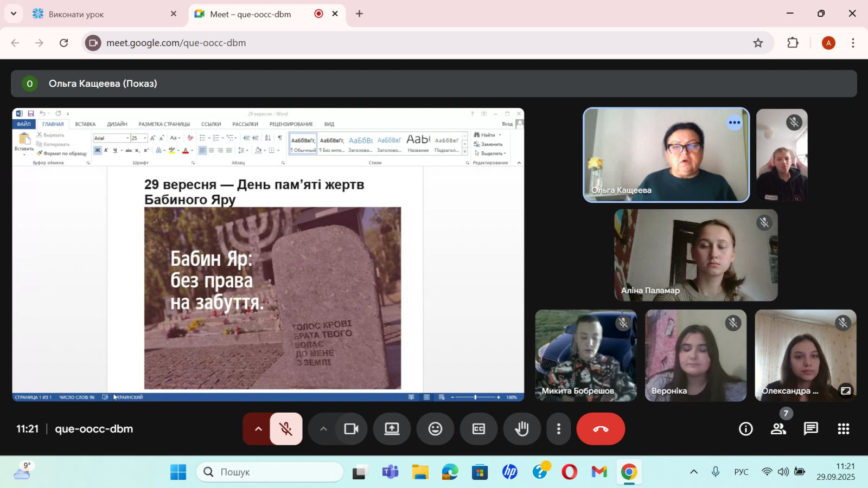This screenshot has height=488, width=868.
Task: Toggle the camera on or off
Action: (x=352, y=429)
